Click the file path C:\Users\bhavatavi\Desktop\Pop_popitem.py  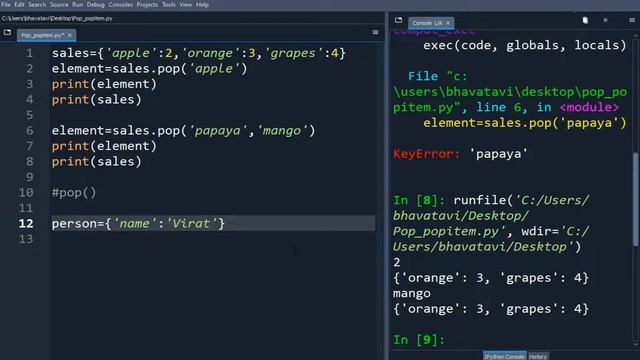(x=57, y=18)
